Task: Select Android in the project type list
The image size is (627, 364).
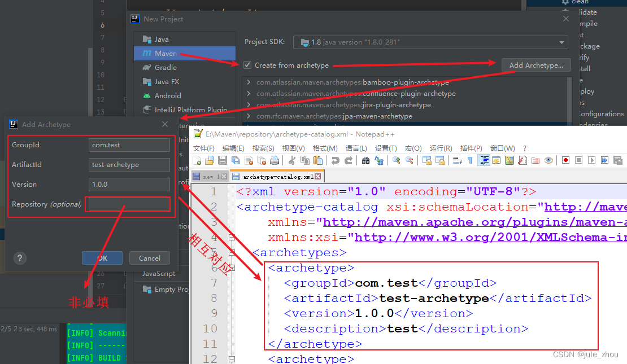Action: 185,95
